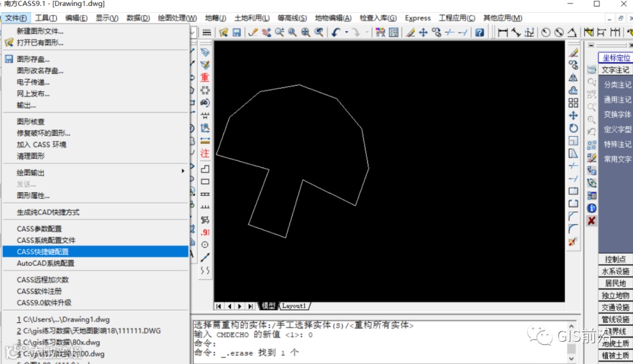Viewport: 633px width, 364px height.
Task: Click the 文字注记 button
Action: 616,70
